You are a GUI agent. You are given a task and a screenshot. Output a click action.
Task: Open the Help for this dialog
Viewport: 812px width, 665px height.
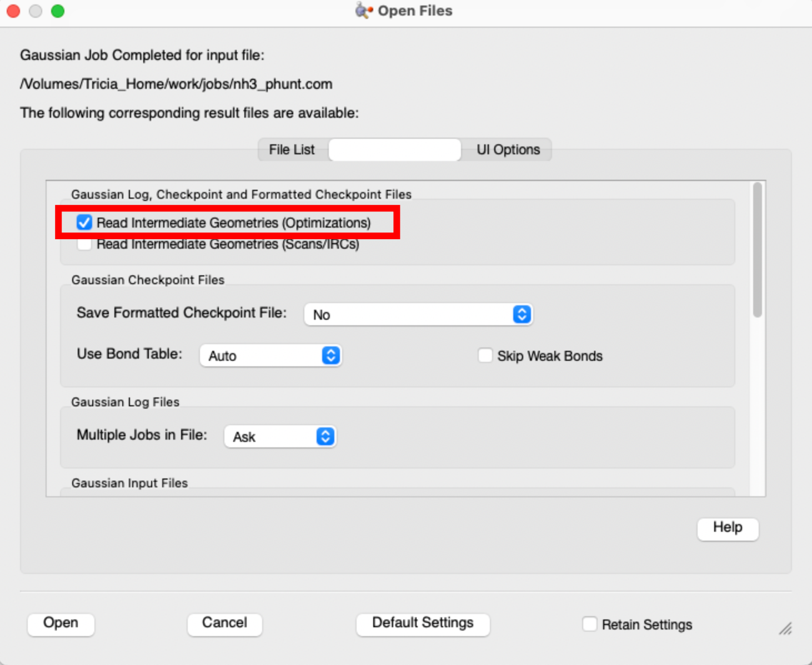tap(728, 528)
